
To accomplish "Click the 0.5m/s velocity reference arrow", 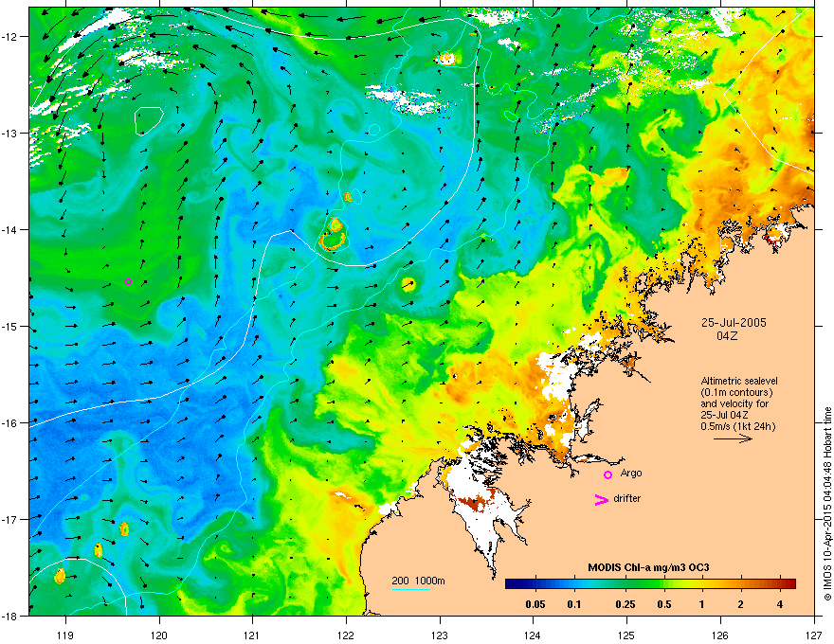I will click(733, 438).
